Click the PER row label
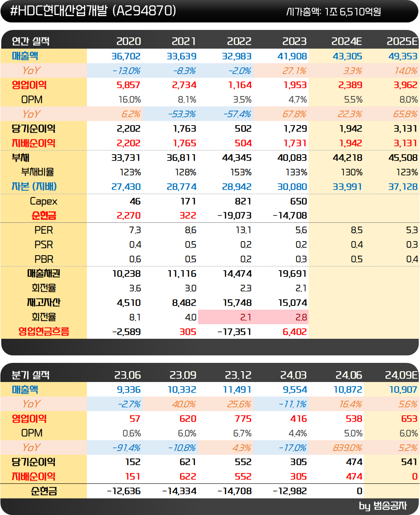The height and width of the screenshot is (515, 420). 44,230
